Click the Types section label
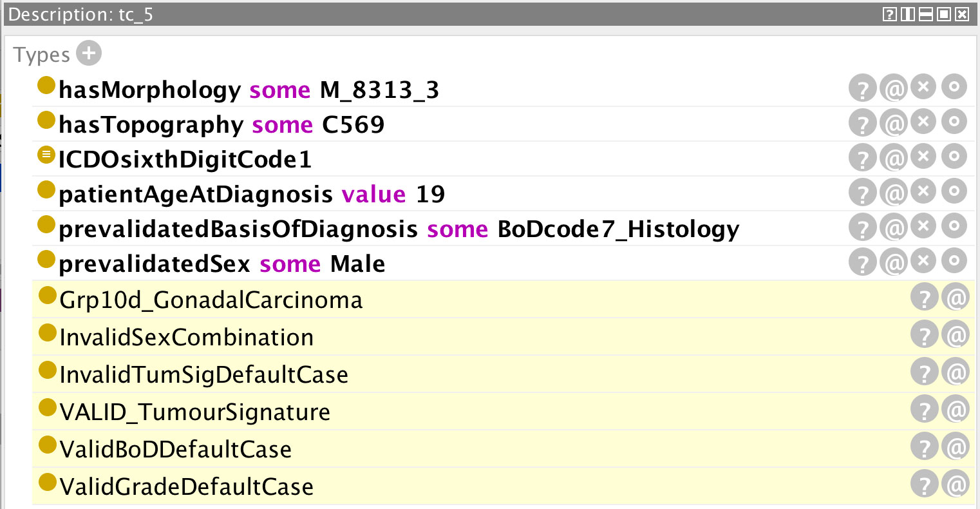Screen dimensions: 980x509 point(41,55)
